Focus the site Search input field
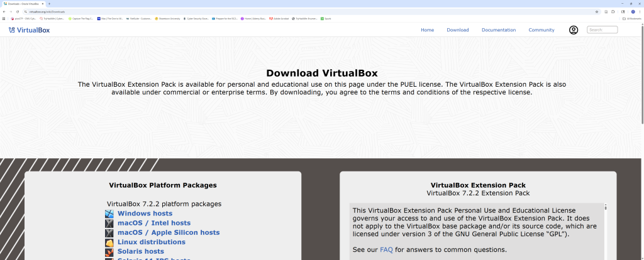Screen dimensions: 644x260 pyautogui.click(x=603, y=30)
